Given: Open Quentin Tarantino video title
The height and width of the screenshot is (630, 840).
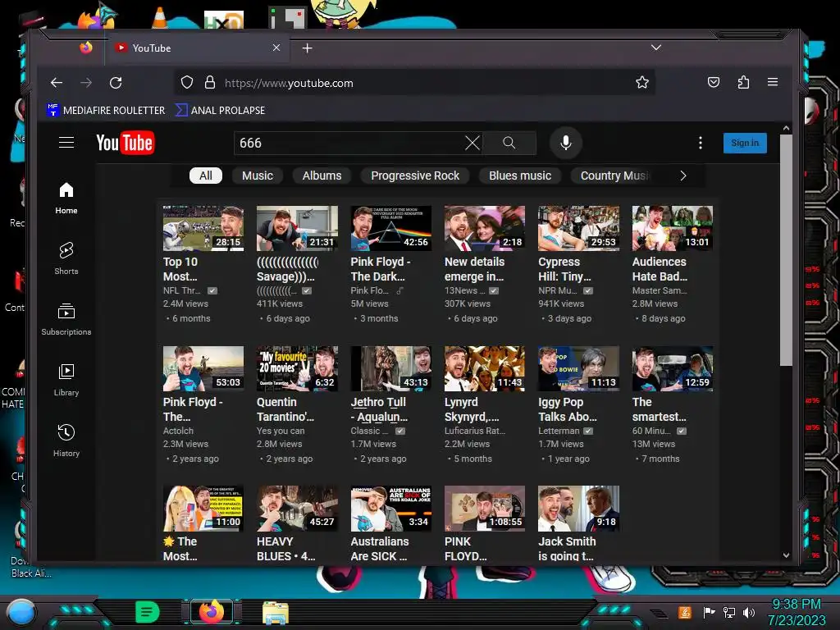Looking at the screenshot, I should (285, 409).
